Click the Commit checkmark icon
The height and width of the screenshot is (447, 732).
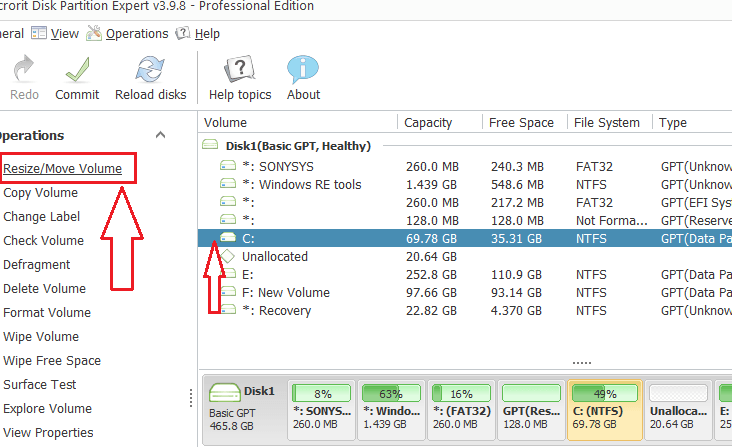pos(77,69)
